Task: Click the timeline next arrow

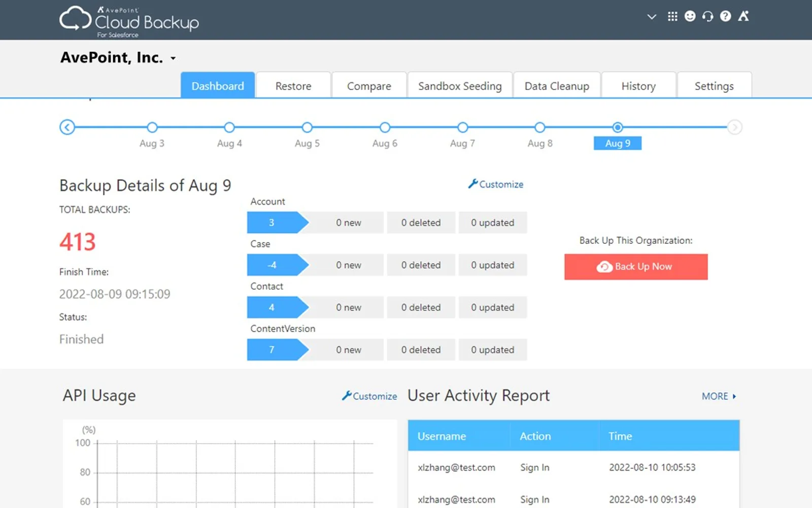Action: (734, 127)
